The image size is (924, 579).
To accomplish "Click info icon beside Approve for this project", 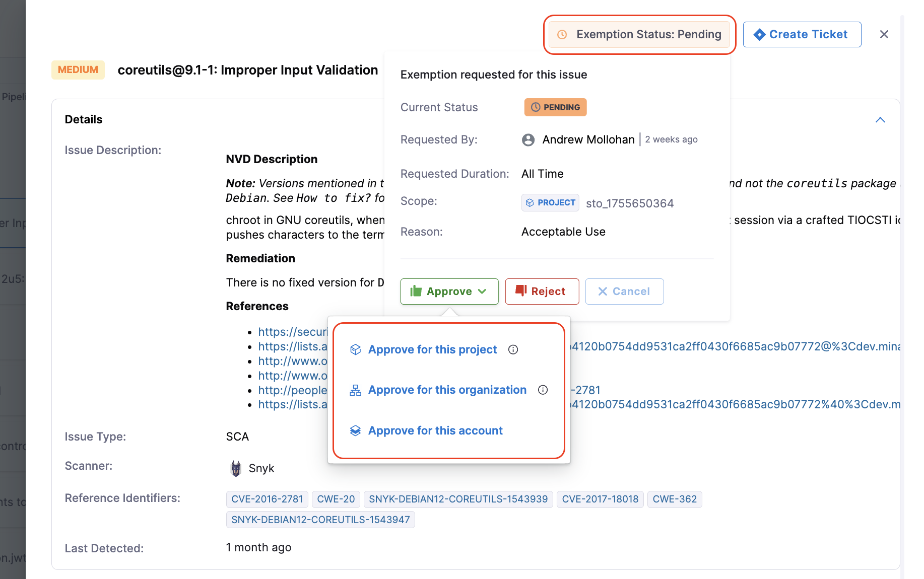I will click(x=513, y=349).
